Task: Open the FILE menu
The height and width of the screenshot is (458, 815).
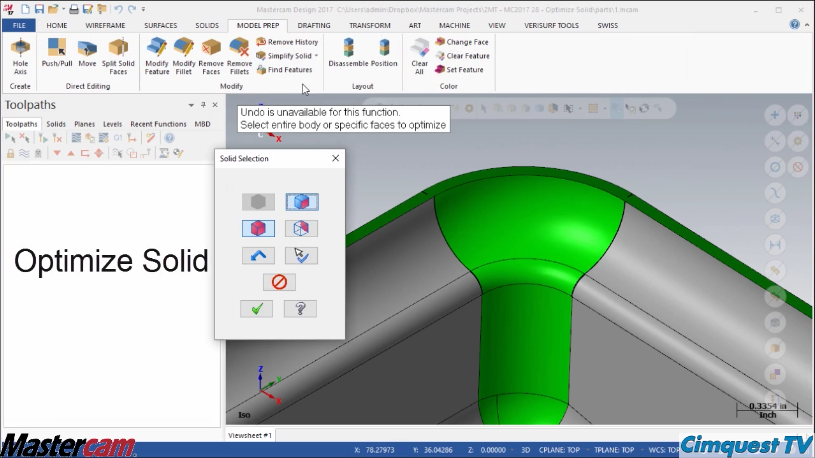Action: tap(19, 25)
